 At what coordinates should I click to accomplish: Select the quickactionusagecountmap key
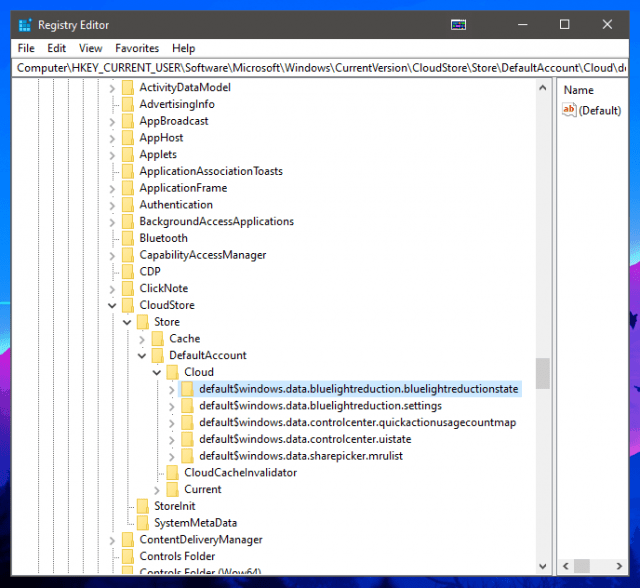(x=358, y=422)
